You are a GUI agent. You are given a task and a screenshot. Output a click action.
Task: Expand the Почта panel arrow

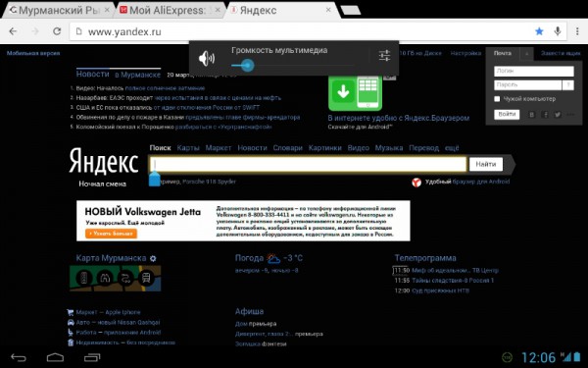pyautogui.click(x=526, y=54)
